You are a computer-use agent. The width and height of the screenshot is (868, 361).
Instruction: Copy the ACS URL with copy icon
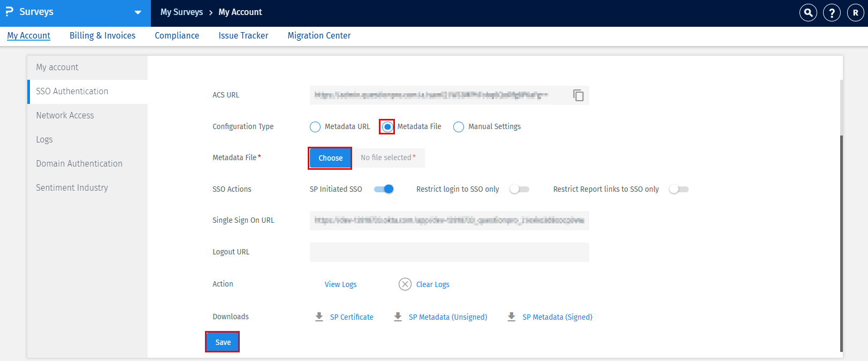[578, 95]
